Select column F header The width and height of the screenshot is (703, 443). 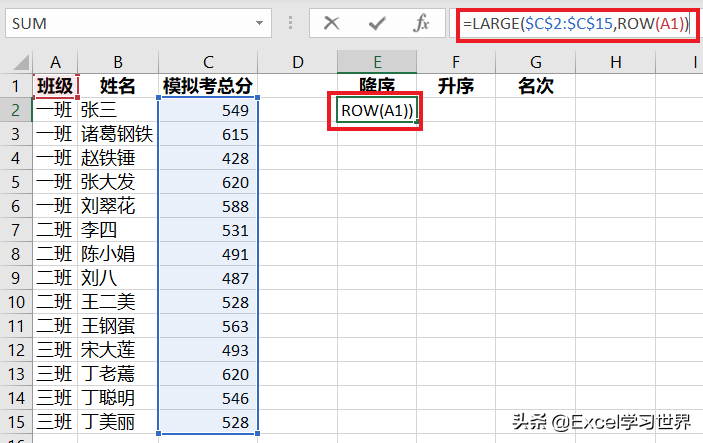click(456, 62)
